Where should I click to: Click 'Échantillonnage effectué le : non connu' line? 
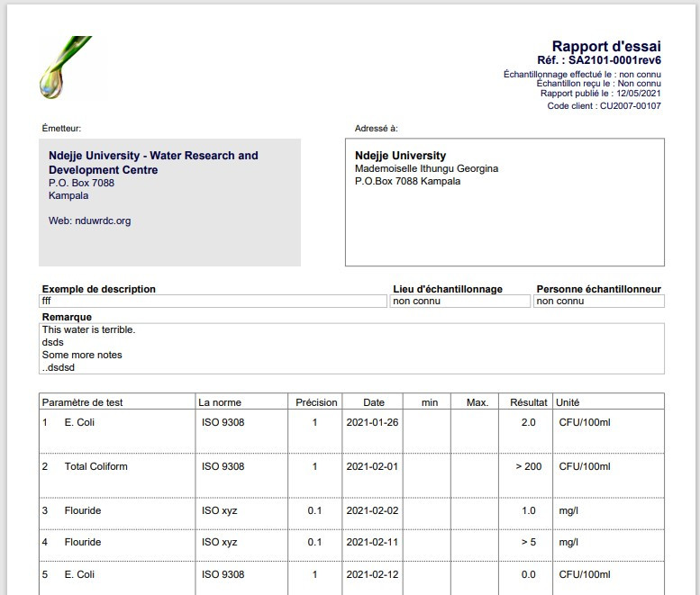click(x=582, y=74)
